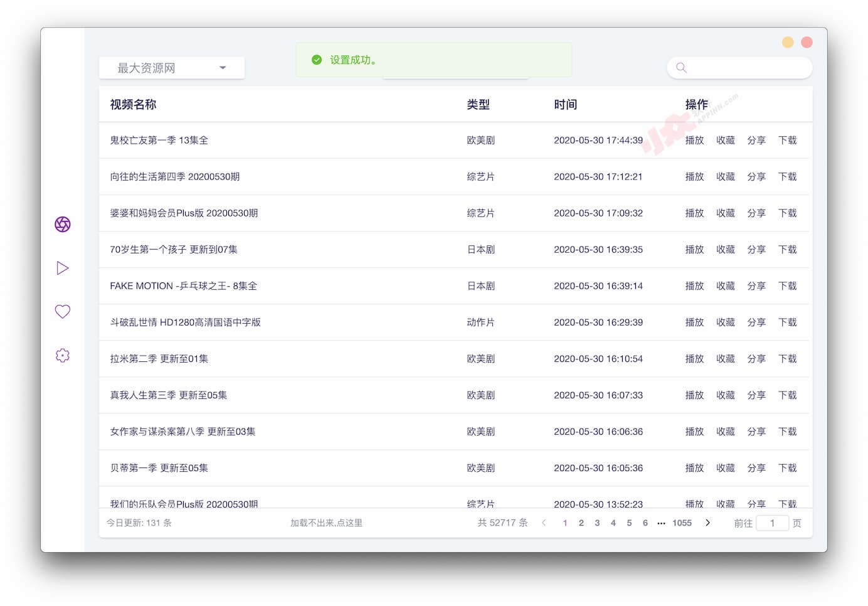Open the film browse sidebar icon
The height and width of the screenshot is (606, 868).
click(x=63, y=224)
